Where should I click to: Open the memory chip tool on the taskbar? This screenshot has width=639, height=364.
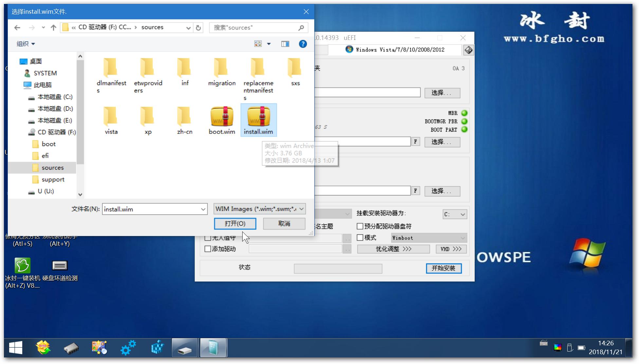(71, 347)
